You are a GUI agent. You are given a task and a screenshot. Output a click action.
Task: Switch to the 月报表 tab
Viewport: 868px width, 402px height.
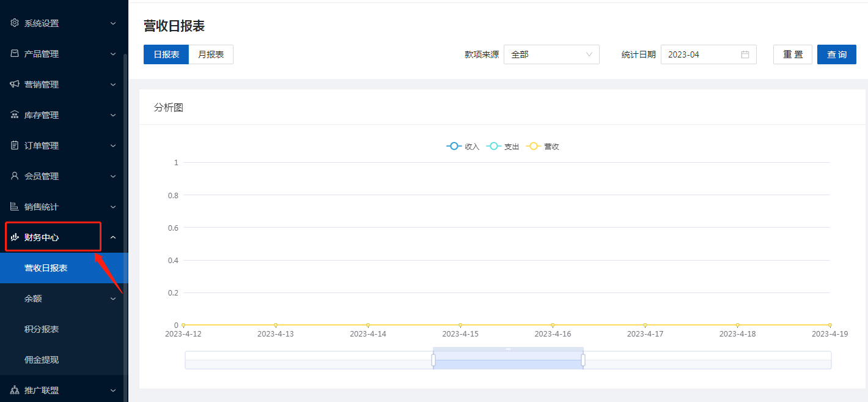(211, 54)
